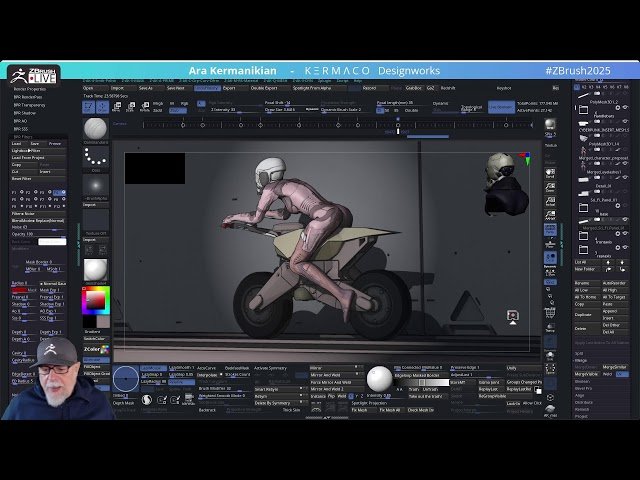Select the Scroll canvas tool
The image size is (640, 480).
(550, 173)
